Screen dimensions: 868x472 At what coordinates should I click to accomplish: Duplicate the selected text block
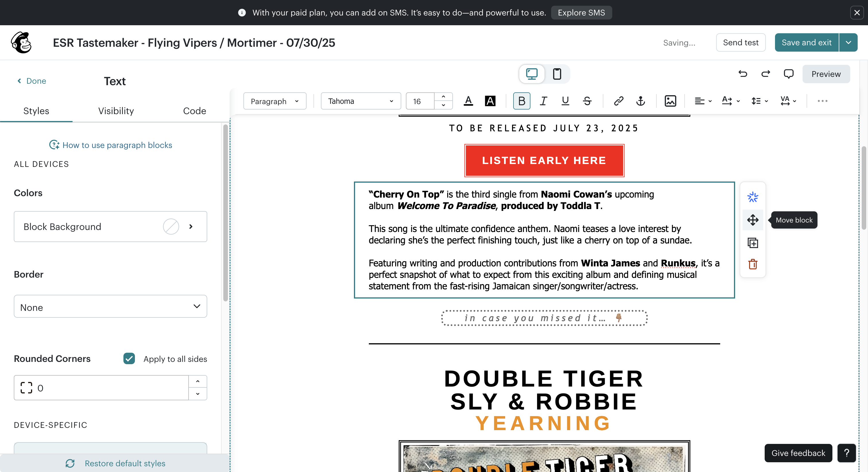(x=753, y=243)
